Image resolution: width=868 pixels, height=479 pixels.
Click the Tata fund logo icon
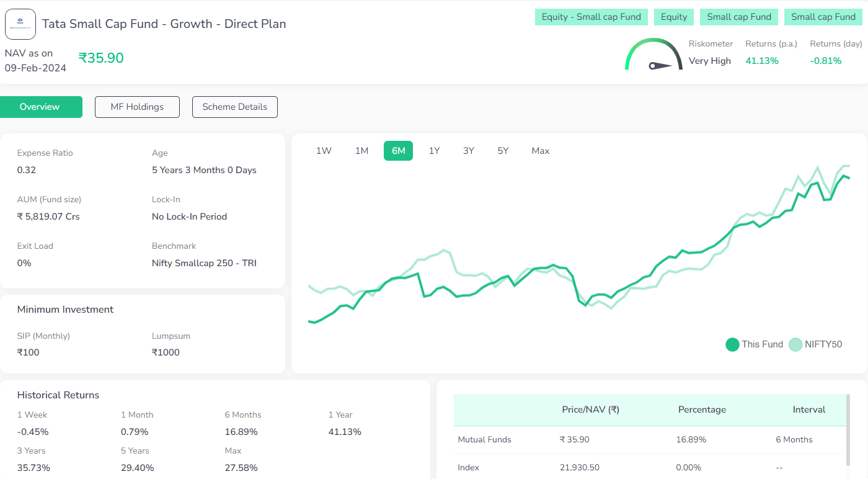20,24
